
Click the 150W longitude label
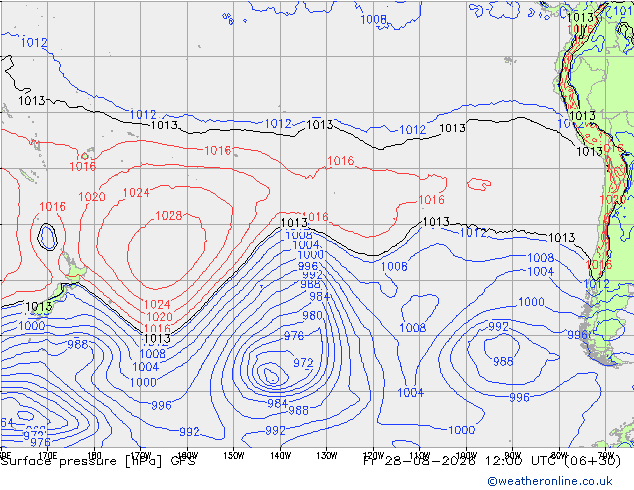234,456
